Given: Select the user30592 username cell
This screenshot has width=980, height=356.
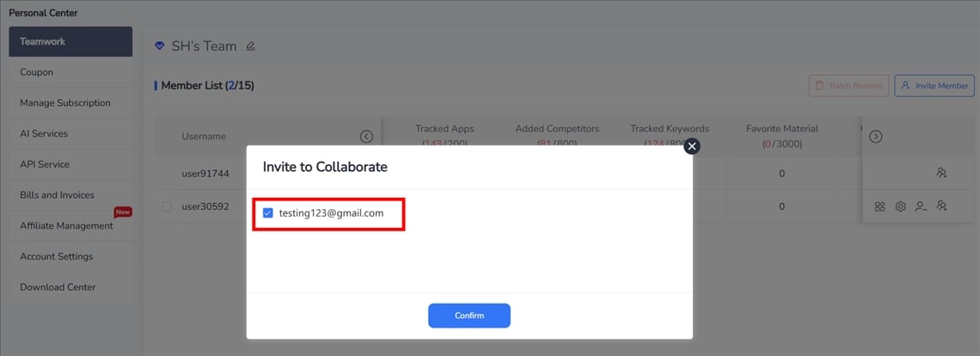Looking at the screenshot, I should click(205, 206).
